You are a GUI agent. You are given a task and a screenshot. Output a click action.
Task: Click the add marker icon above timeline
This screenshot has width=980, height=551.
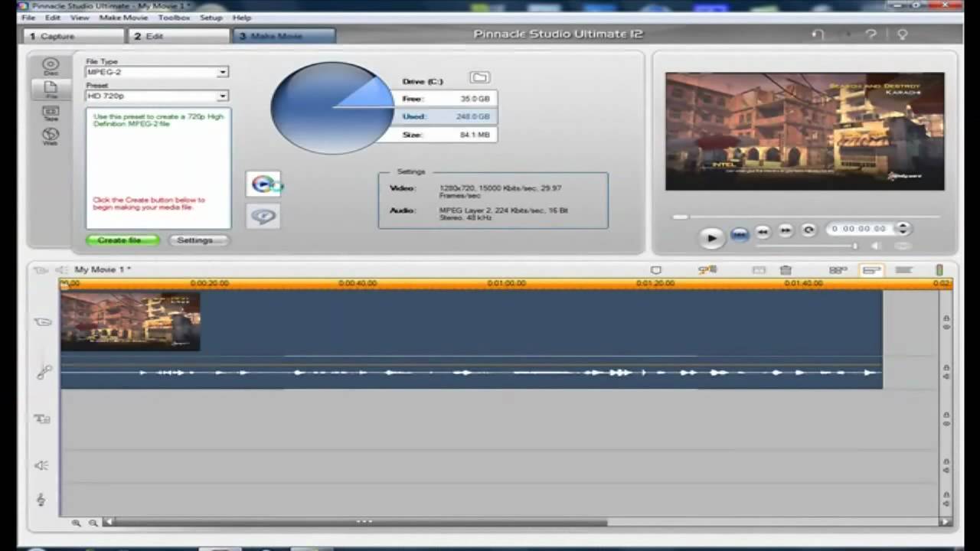pos(656,270)
